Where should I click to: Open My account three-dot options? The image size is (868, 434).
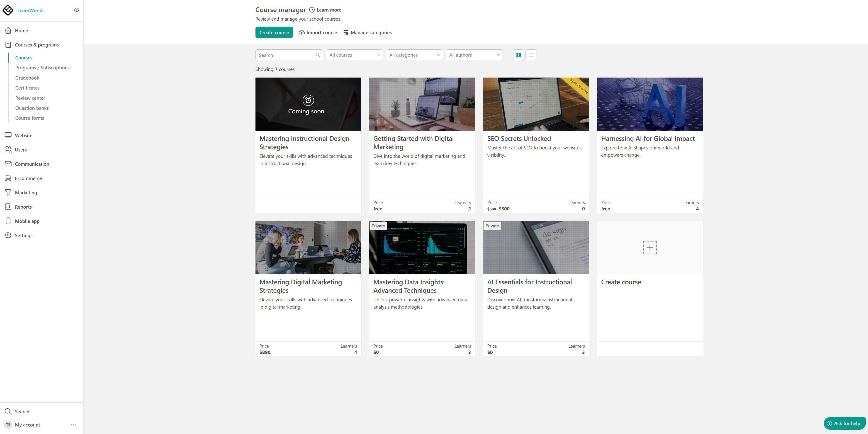[73, 425]
